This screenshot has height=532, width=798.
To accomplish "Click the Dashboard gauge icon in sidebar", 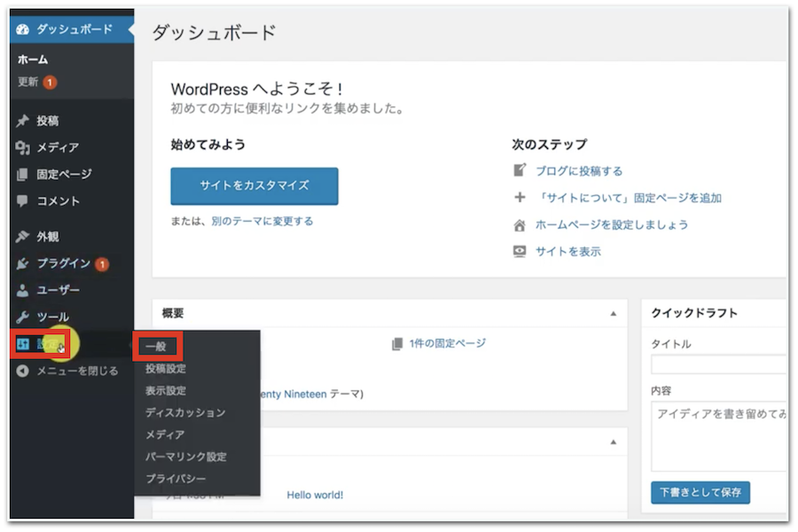I will (x=23, y=29).
